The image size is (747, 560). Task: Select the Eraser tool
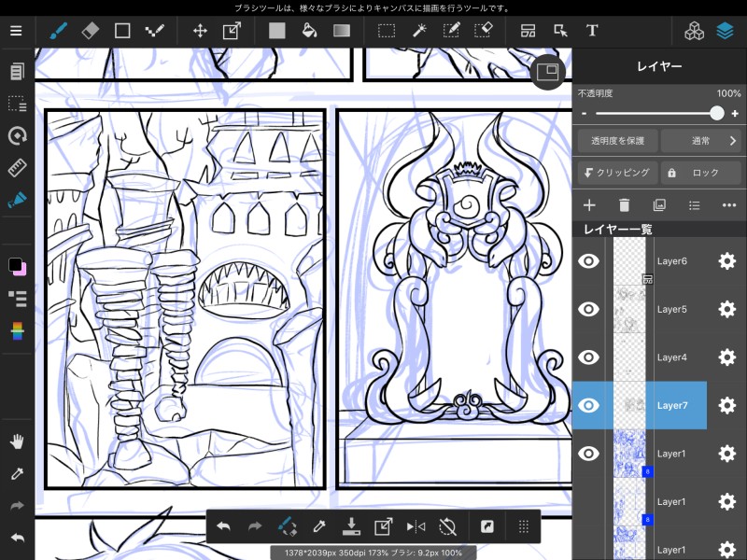[90, 30]
